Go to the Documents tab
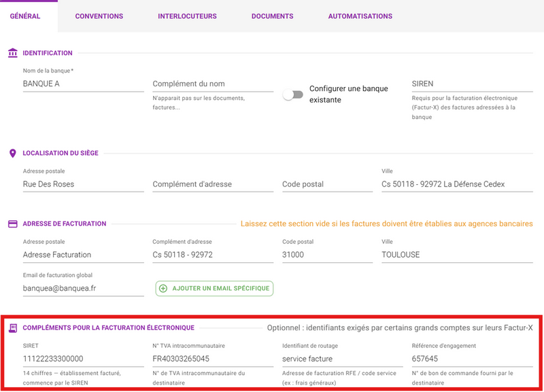 pyautogui.click(x=273, y=16)
